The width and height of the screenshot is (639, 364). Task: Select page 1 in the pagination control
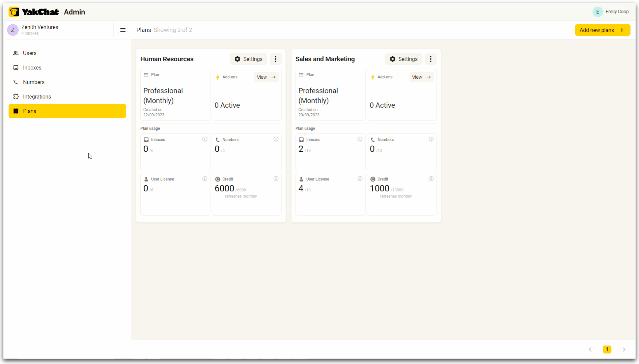pyautogui.click(x=607, y=350)
